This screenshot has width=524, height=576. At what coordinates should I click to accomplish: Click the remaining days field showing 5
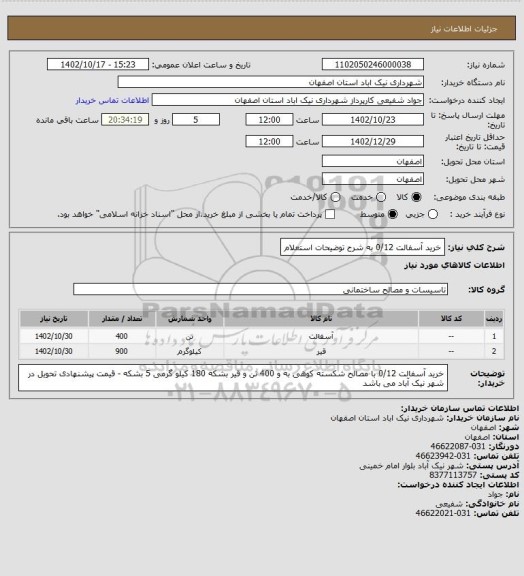(x=196, y=120)
